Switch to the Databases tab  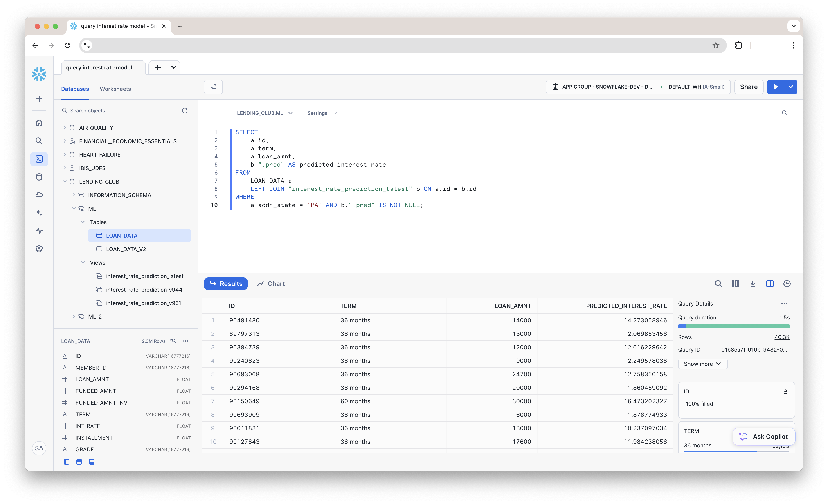(75, 89)
